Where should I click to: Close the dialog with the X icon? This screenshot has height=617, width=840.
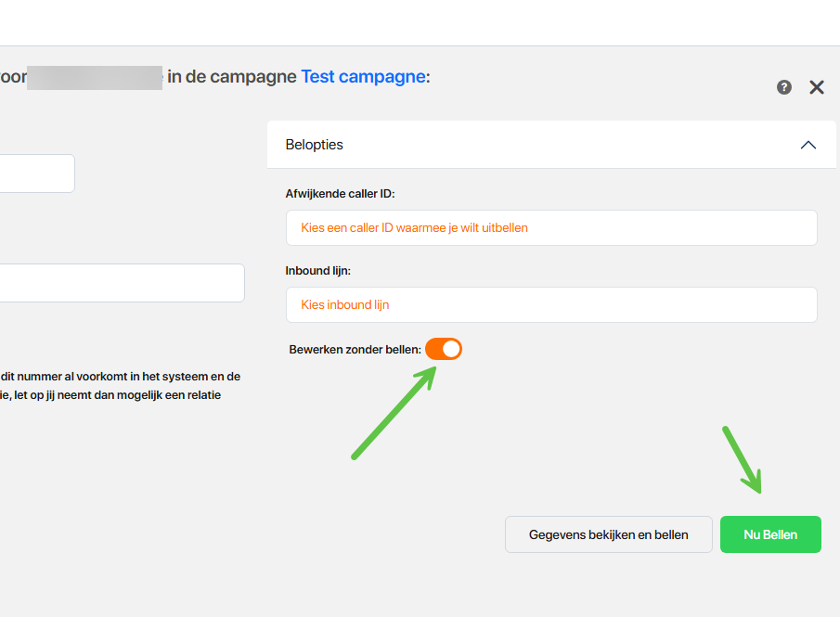[x=817, y=87]
